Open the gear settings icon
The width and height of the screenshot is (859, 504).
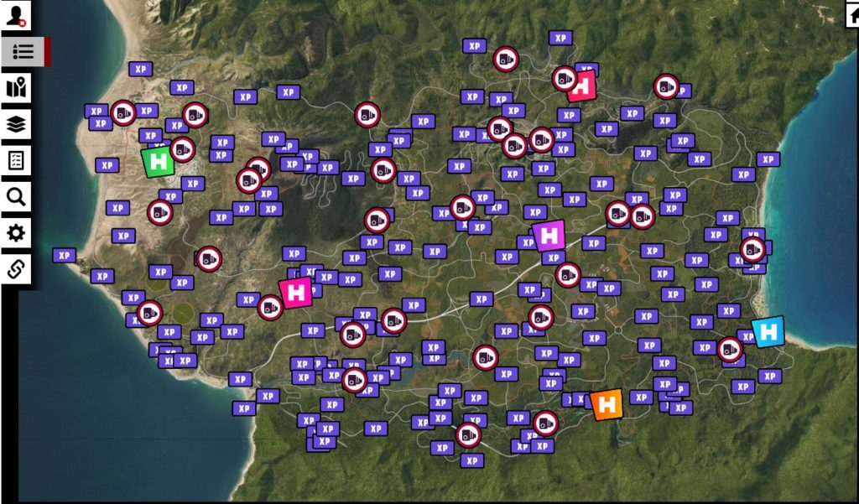16,233
